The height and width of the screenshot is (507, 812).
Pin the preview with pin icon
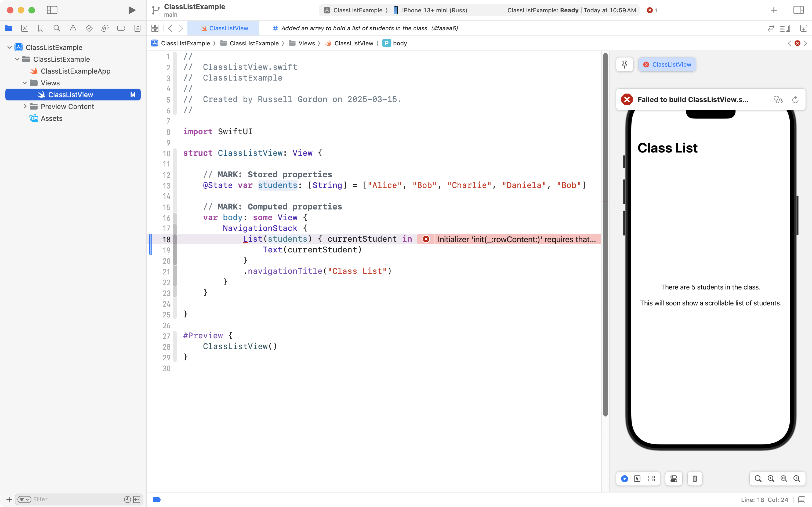[x=624, y=64]
